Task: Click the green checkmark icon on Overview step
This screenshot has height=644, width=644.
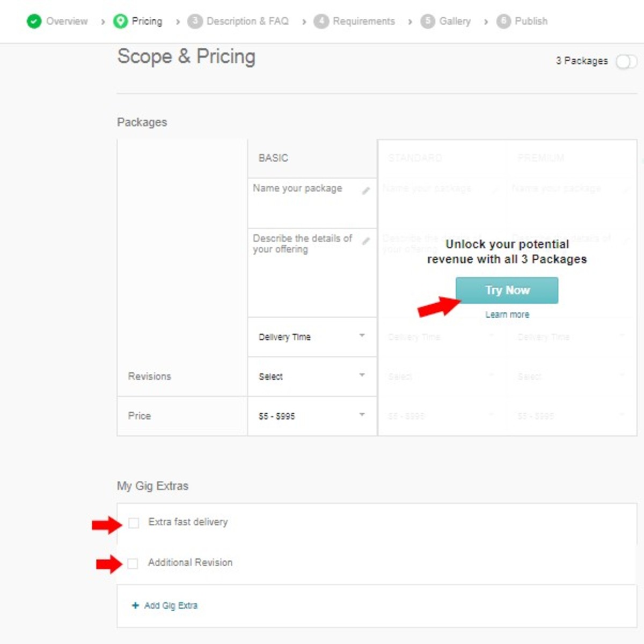Action: pyautogui.click(x=35, y=21)
